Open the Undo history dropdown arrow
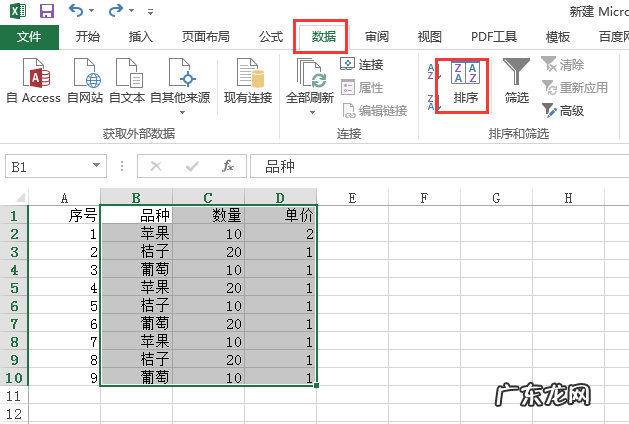The width and height of the screenshot is (629, 424). [91, 11]
